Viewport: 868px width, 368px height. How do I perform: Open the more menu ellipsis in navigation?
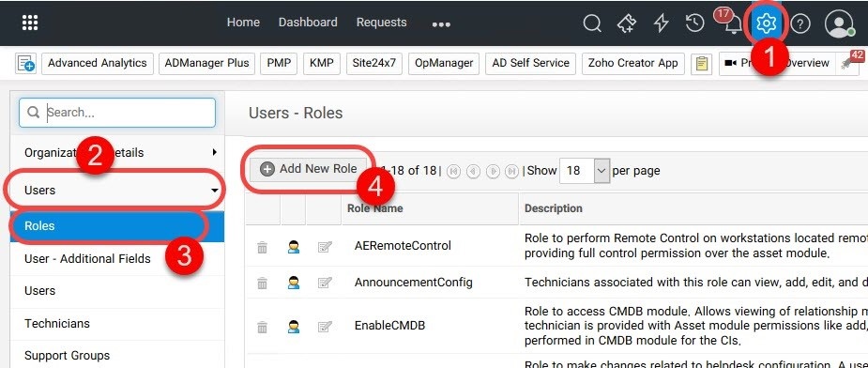(441, 24)
